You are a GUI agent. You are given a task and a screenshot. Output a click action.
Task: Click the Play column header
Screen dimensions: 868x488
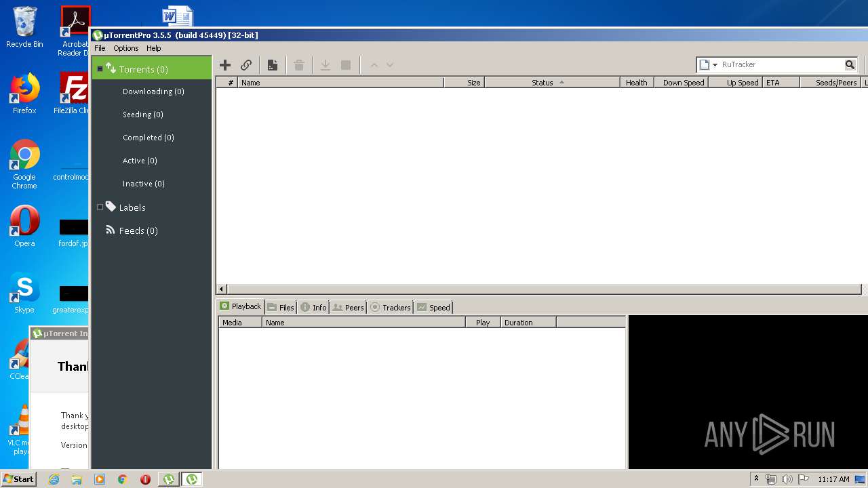pyautogui.click(x=483, y=323)
